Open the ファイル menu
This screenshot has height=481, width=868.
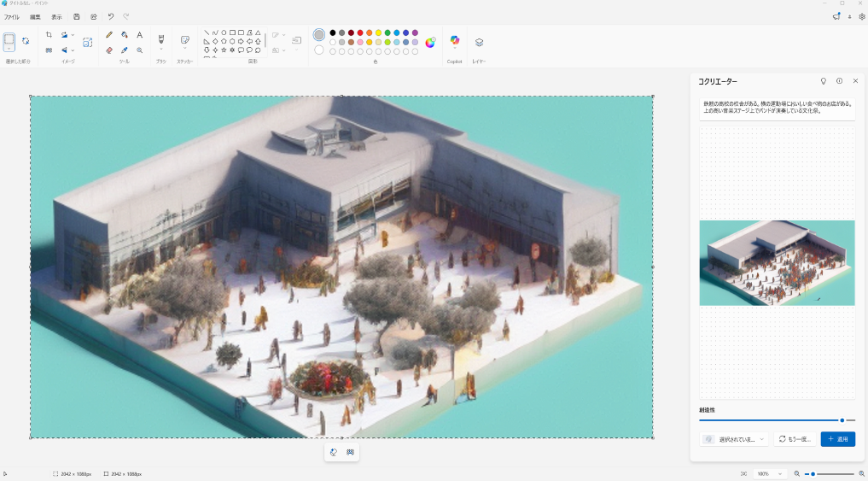click(x=12, y=17)
